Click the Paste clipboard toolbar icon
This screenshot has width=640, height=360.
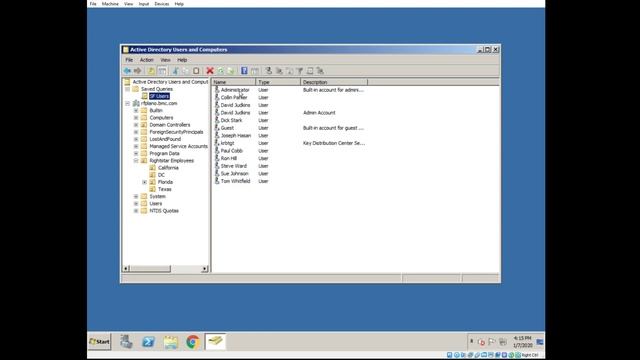click(x=196, y=71)
